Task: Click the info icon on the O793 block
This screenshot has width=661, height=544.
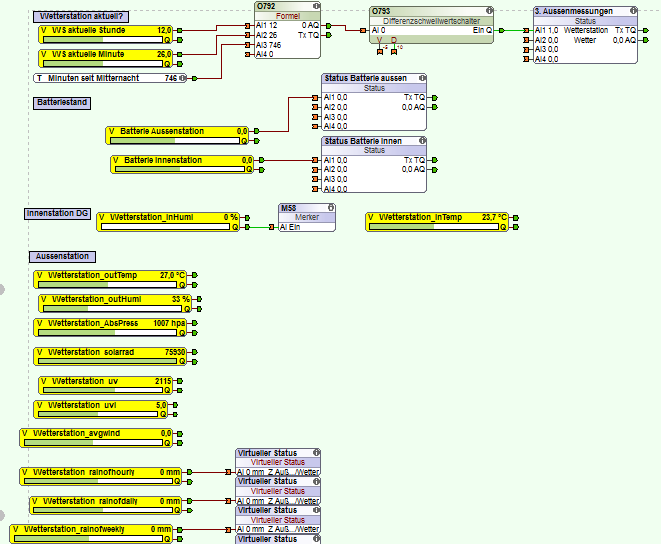Action: pyautogui.click(x=489, y=11)
